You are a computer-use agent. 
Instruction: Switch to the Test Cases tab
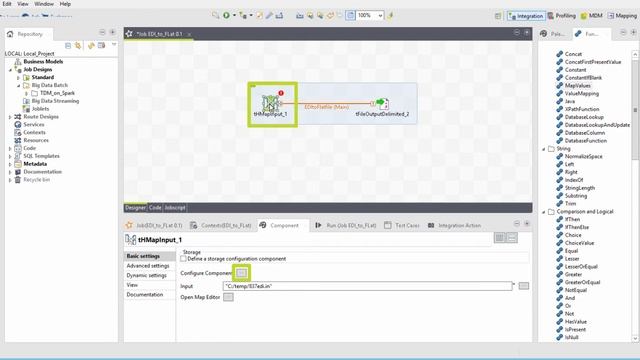tap(402, 225)
